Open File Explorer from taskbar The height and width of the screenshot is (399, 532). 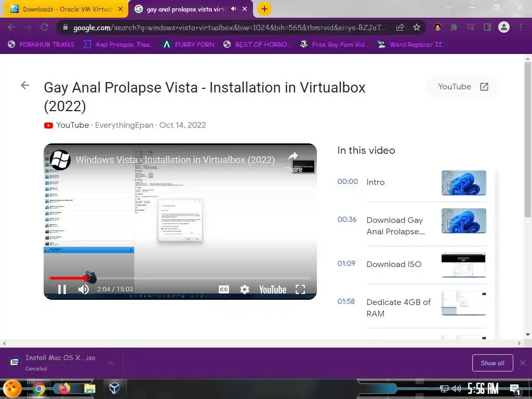[x=89, y=389]
